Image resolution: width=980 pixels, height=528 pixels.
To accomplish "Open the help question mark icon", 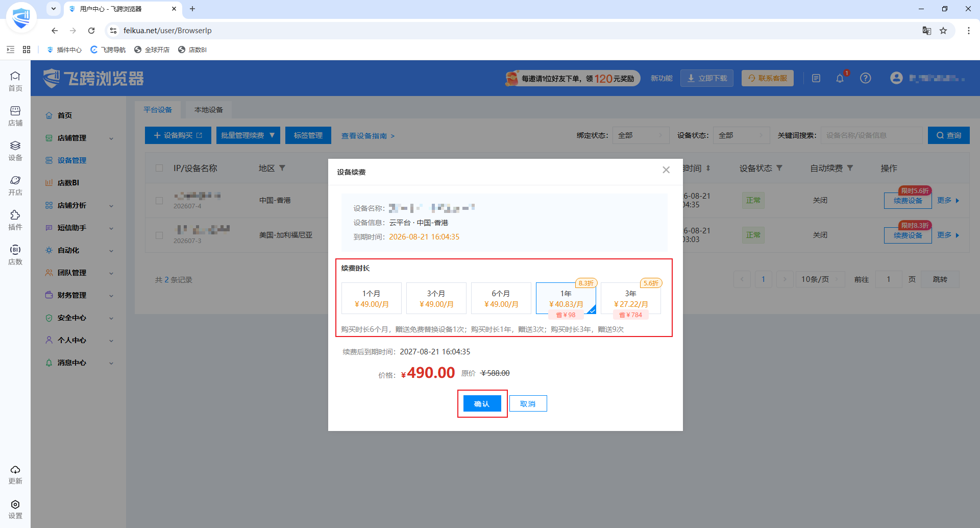I will coord(865,78).
